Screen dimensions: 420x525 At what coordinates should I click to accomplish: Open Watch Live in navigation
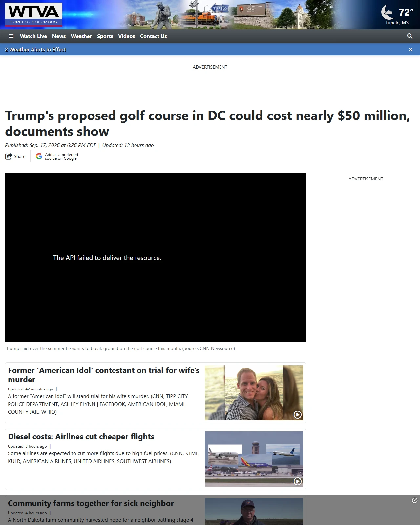click(33, 36)
